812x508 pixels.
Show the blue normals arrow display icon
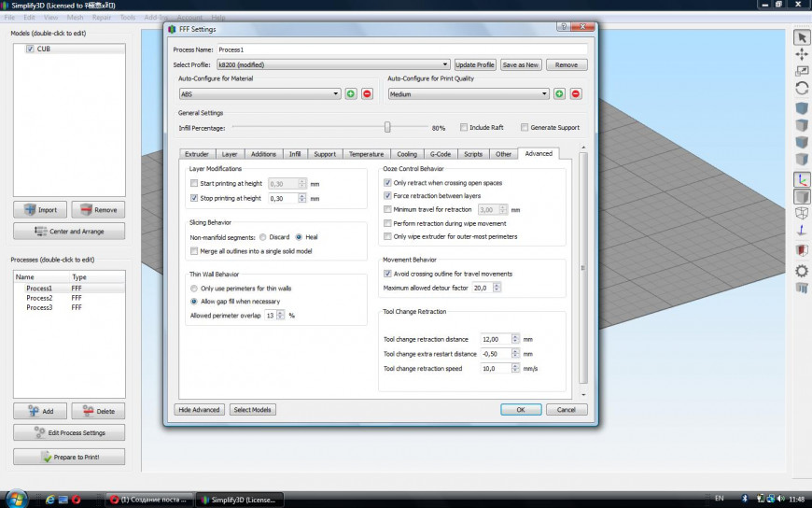802,230
